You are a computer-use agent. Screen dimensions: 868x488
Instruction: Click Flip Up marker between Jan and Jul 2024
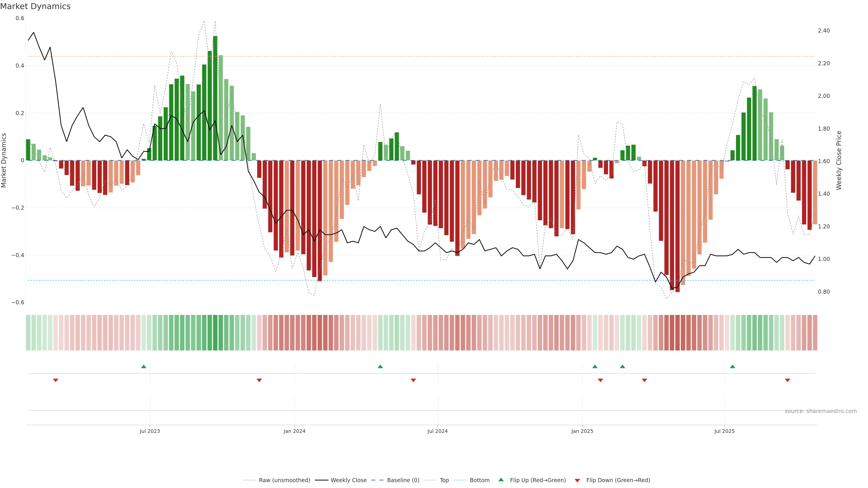(x=380, y=366)
